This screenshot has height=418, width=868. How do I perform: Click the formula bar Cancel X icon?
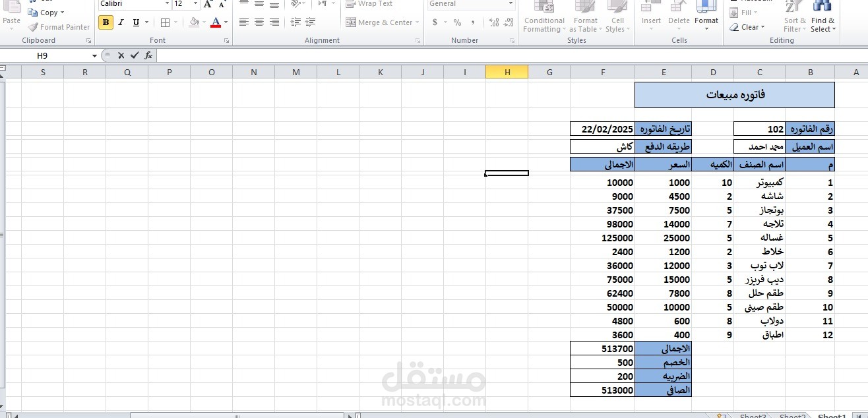[x=121, y=56]
